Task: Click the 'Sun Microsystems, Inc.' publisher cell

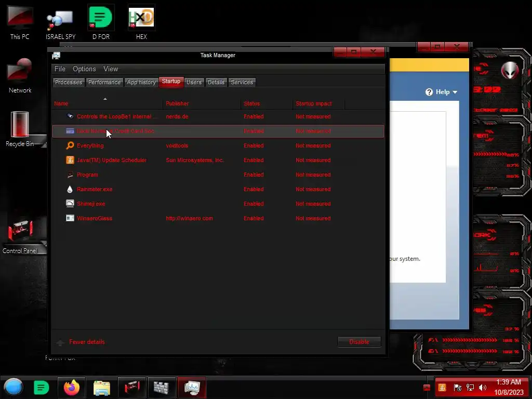Action: (195, 160)
